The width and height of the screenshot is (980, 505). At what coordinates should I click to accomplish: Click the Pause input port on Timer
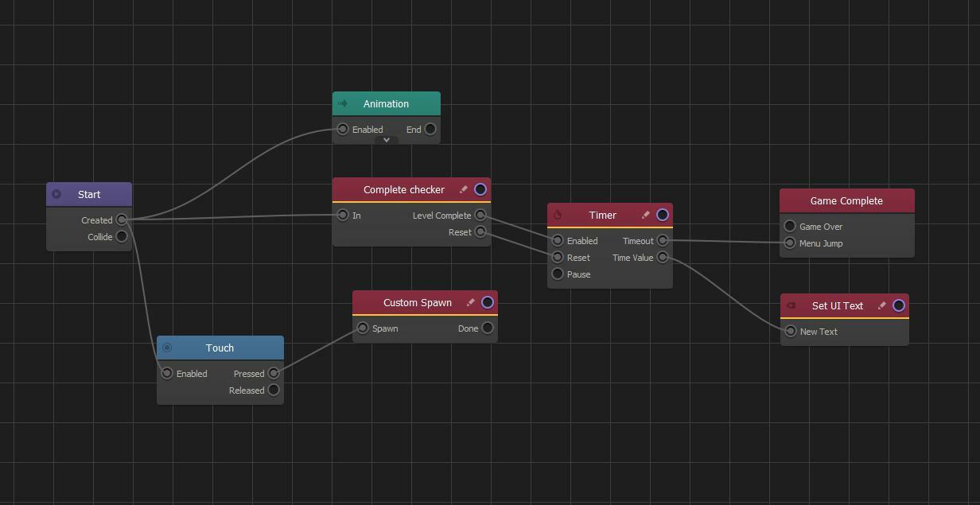point(558,274)
